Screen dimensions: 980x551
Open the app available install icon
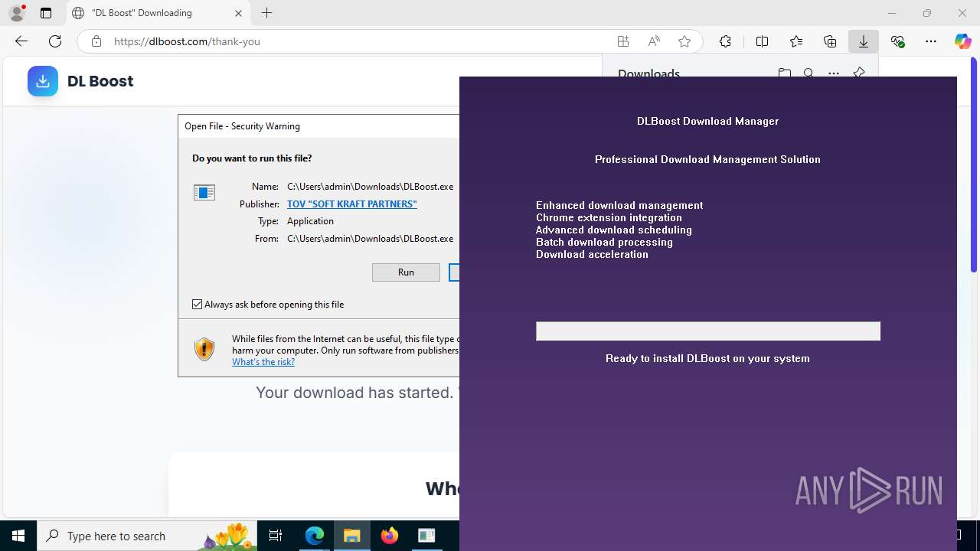[x=623, y=41]
